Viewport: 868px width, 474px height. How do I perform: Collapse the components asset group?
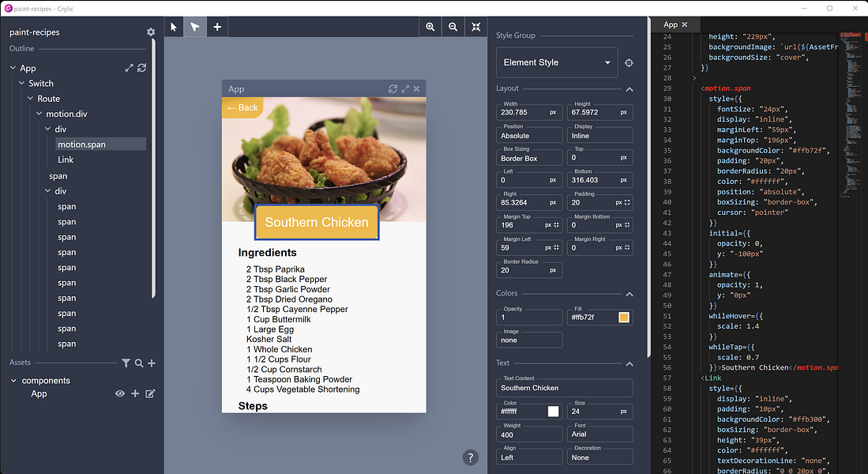coord(14,381)
